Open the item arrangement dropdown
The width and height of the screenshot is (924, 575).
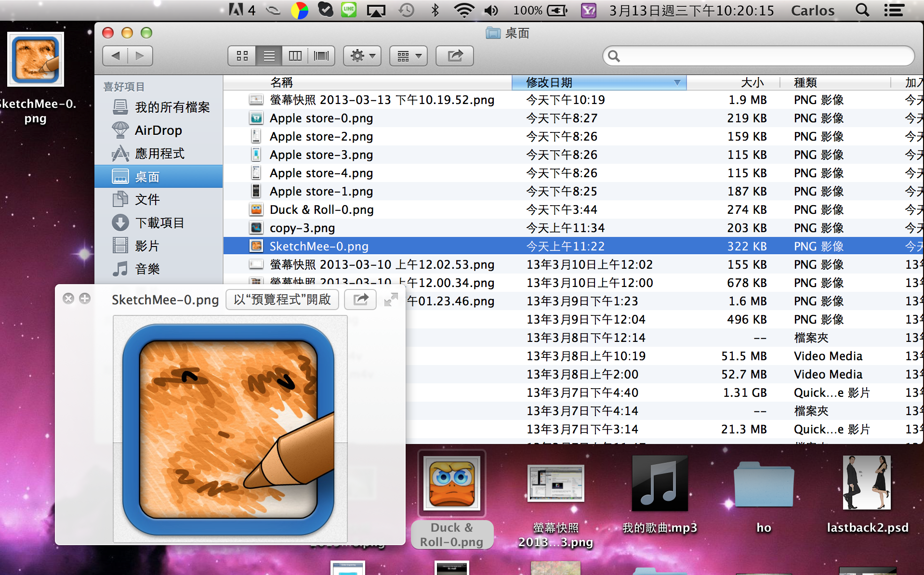[409, 56]
